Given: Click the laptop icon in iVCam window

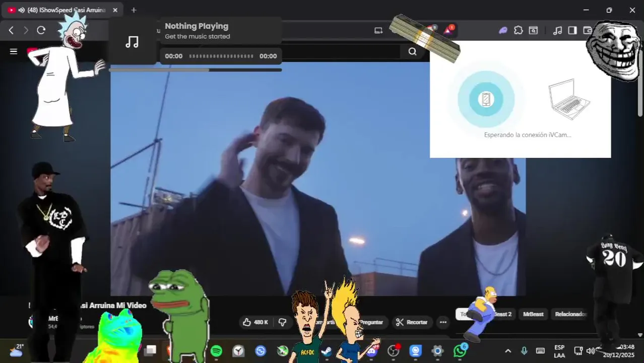Looking at the screenshot, I should click(569, 99).
